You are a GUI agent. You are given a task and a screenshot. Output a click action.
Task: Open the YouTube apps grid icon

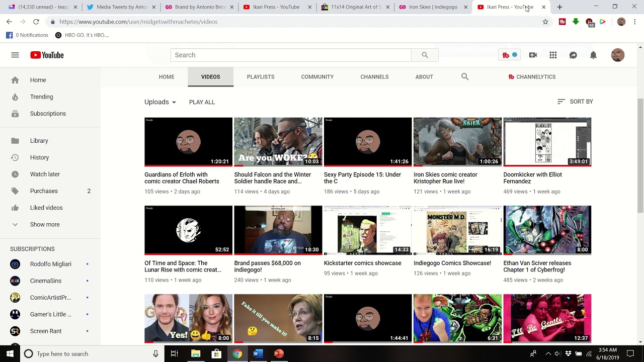coord(553,55)
